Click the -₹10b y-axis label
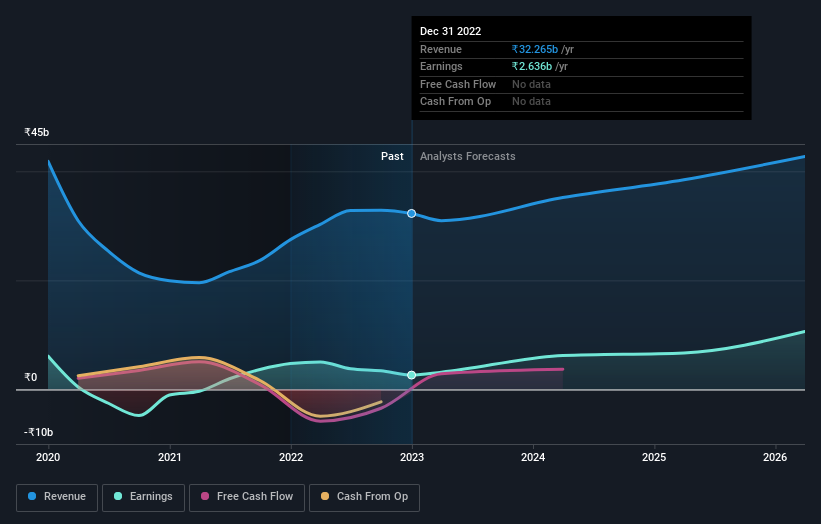Viewport: 821px width, 524px height. click(x=38, y=432)
